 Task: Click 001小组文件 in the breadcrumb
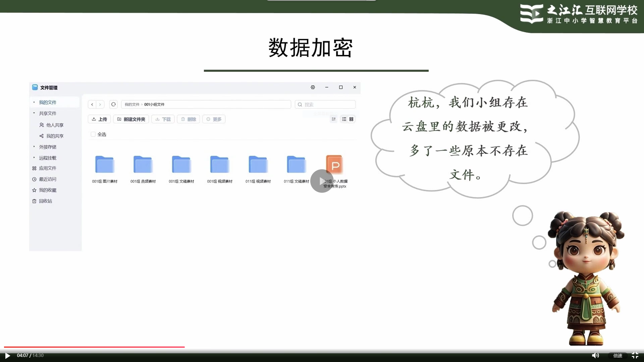[154, 104]
